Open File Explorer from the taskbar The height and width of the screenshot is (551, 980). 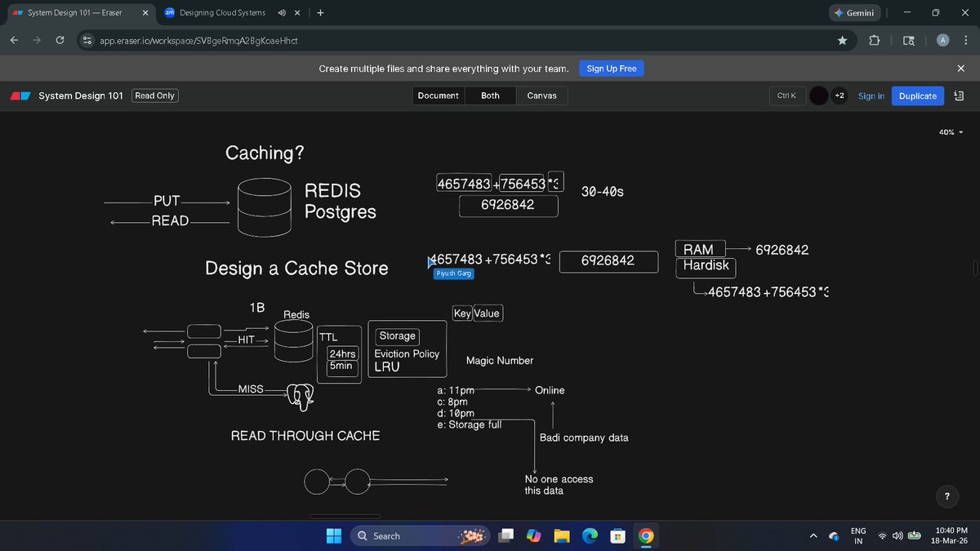562,535
